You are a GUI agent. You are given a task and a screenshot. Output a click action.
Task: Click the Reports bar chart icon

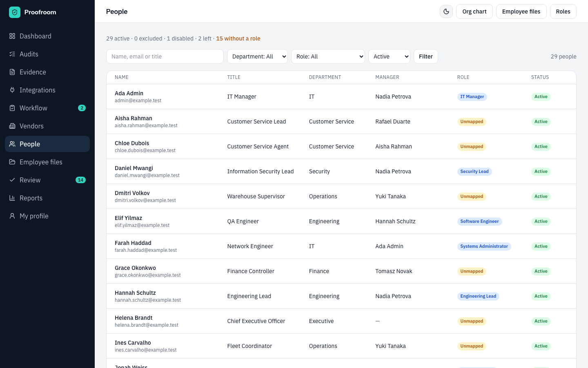[12, 198]
